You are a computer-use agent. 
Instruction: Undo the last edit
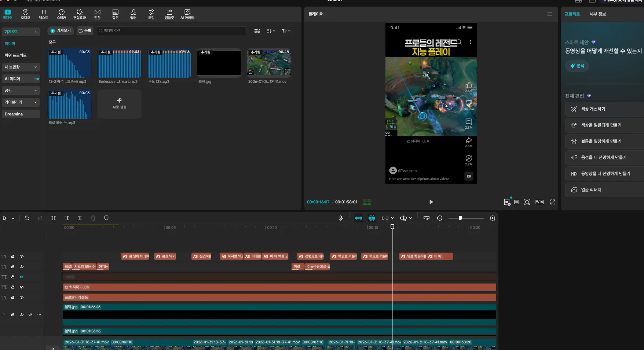click(x=27, y=218)
